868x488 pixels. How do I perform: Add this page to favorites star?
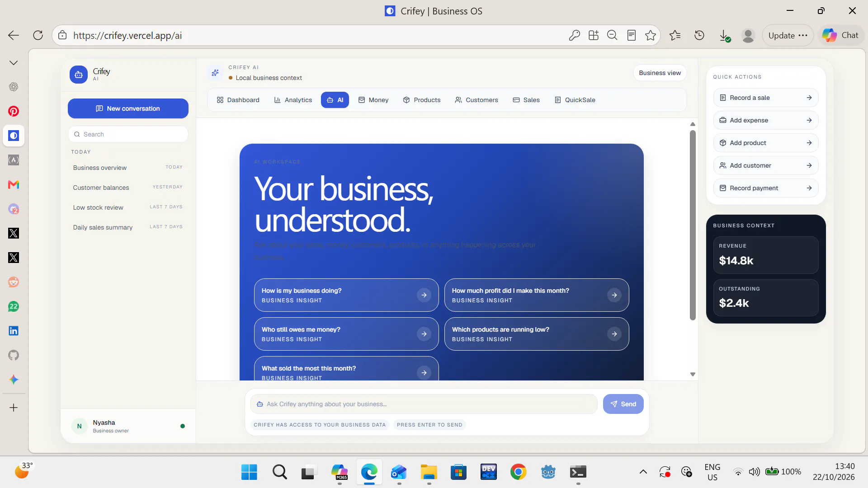point(651,35)
